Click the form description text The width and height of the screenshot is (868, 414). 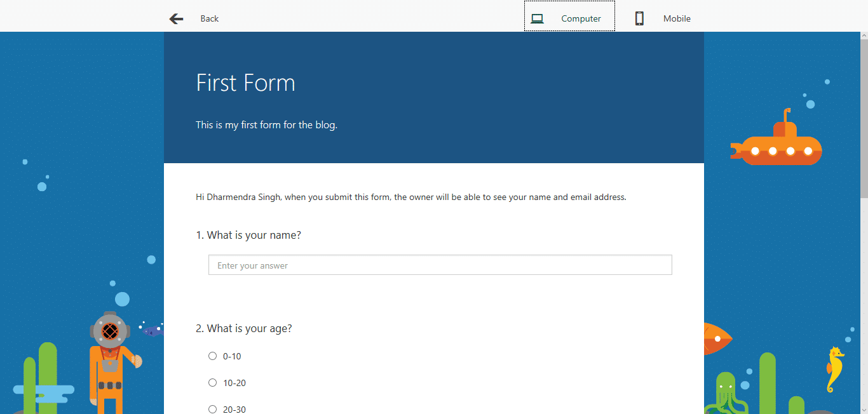(266, 124)
